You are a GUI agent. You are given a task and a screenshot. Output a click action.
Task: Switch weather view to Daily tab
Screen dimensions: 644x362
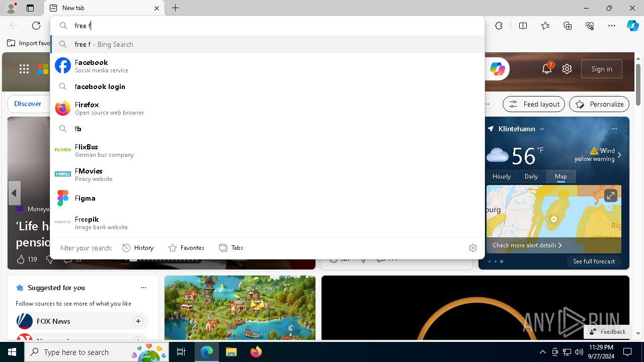[531, 176]
